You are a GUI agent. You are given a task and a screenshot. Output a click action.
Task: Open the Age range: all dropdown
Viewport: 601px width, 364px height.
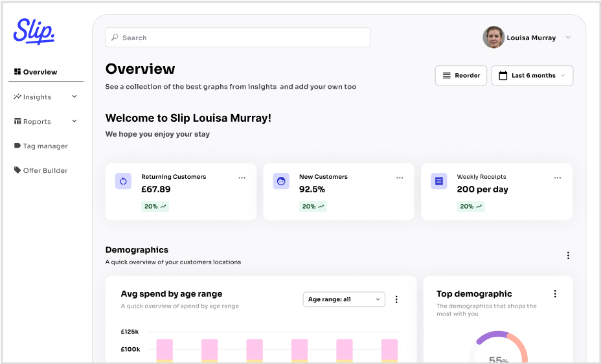pos(344,299)
